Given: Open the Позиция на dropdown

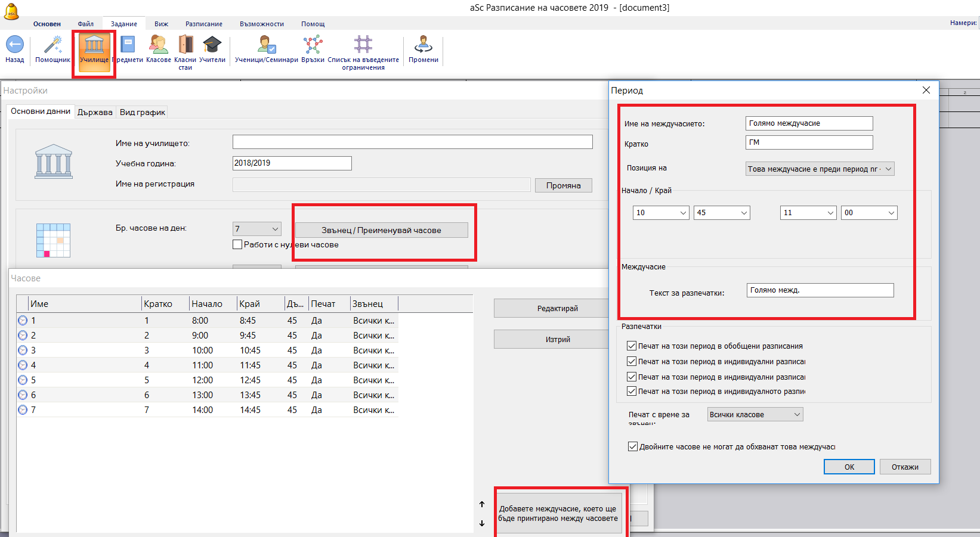Looking at the screenshot, I should pyautogui.click(x=820, y=169).
